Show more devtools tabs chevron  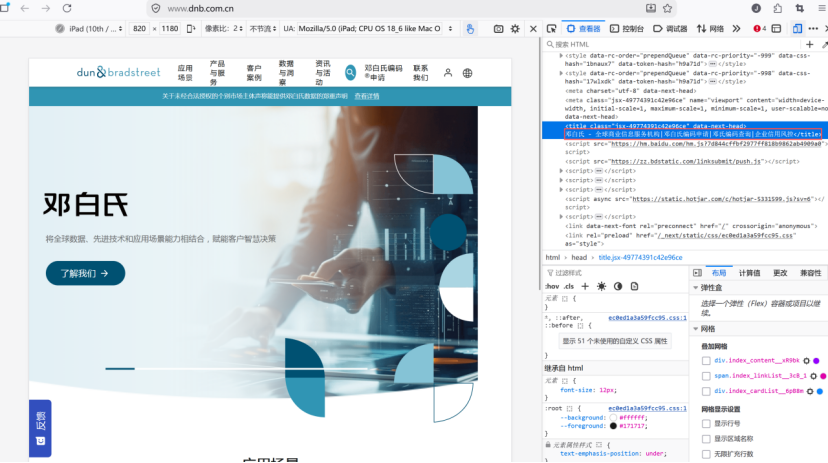pyautogui.click(x=737, y=29)
